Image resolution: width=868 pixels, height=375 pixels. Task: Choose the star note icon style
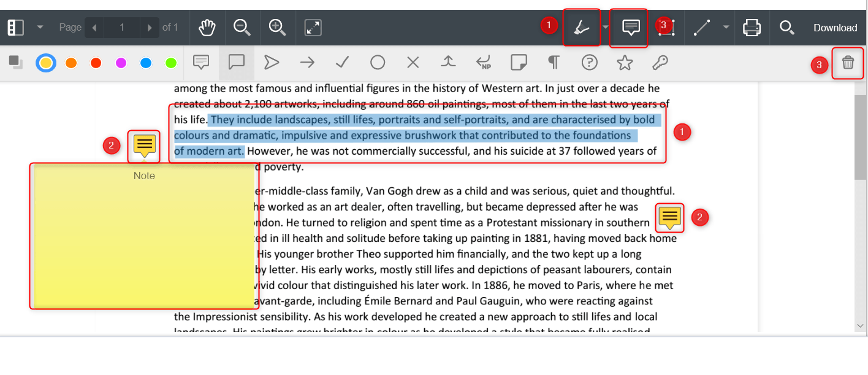click(625, 63)
